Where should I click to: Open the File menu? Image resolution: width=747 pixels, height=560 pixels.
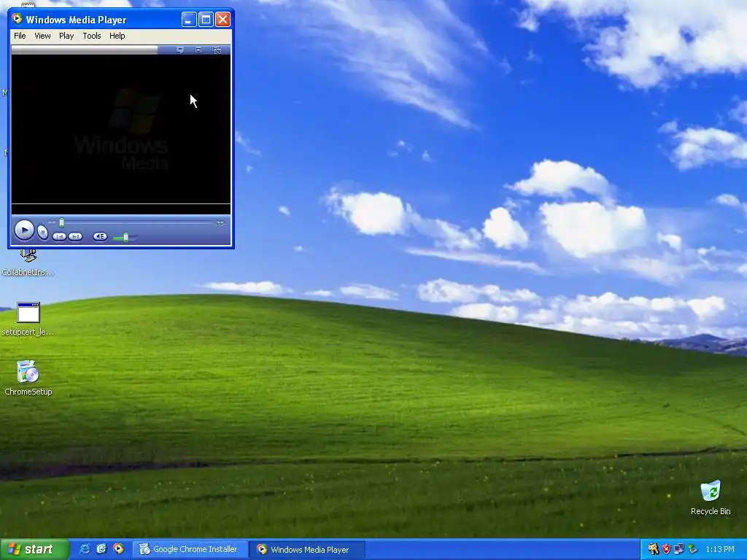pyautogui.click(x=20, y=36)
